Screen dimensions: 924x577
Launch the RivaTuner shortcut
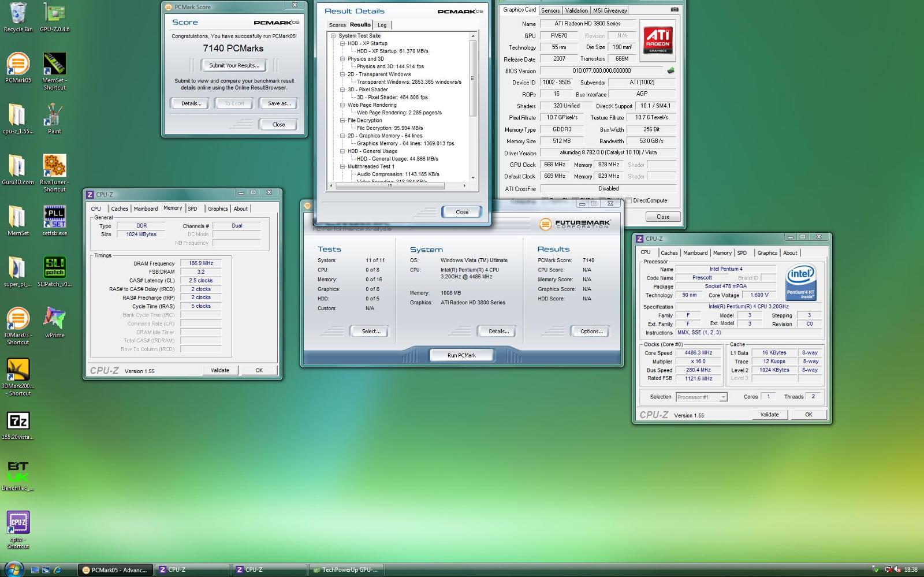click(54, 173)
